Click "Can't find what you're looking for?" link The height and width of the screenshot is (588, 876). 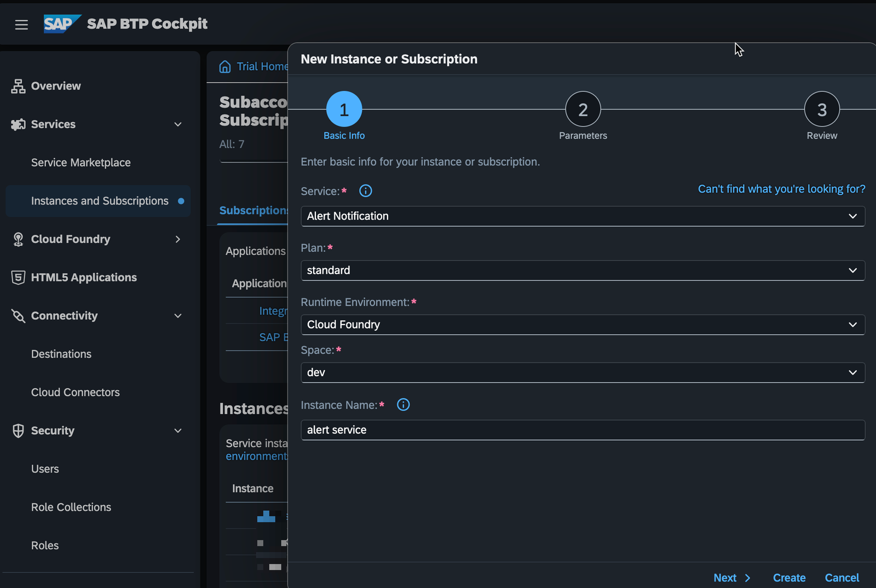(x=781, y=189)
